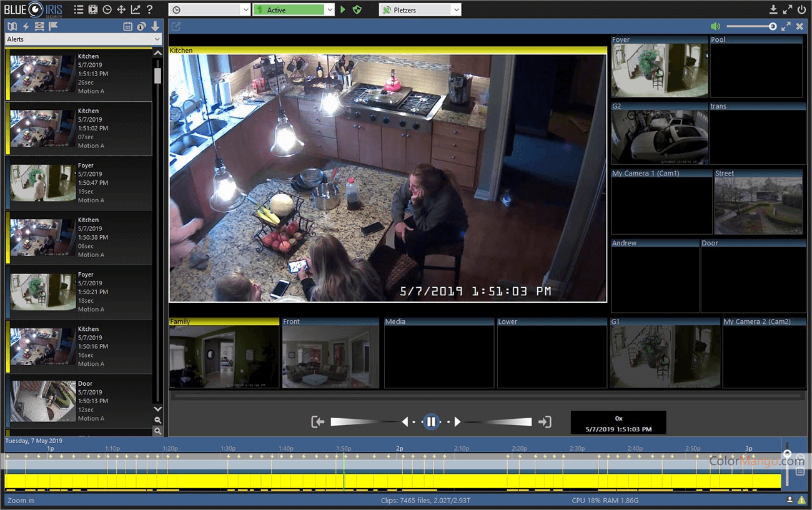Image resolution: width=812 pixels, height=510 pixels.
Task: Click "CPU 18% RAM 1.86G" status text
Action: coord(605,501)
